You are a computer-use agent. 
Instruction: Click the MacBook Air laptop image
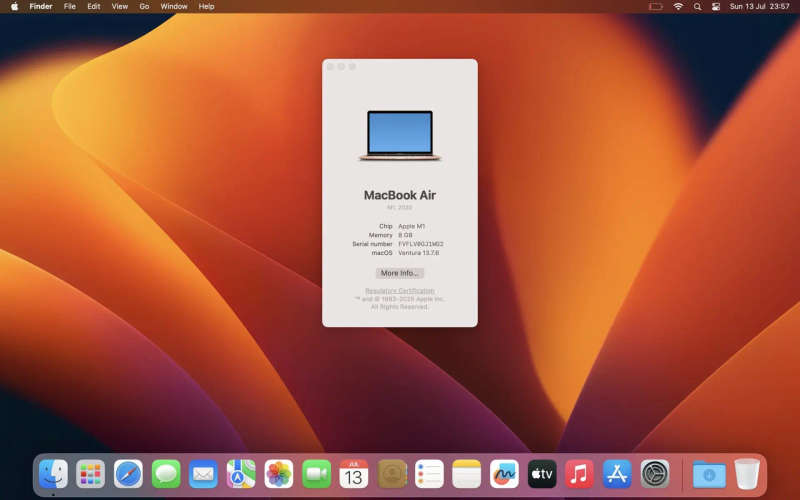tap(400, 136)
